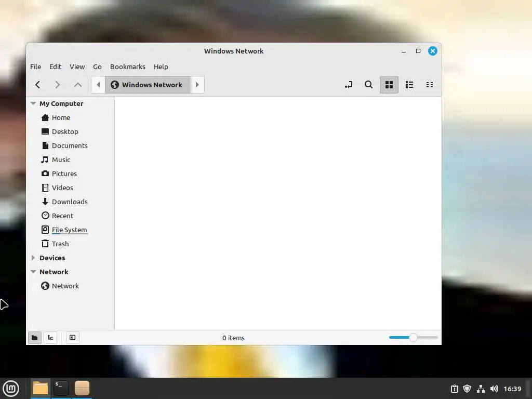The width and height of the screenshot is (532, 399).
Task: Click the 0 items status text
Action: tap(233, 338)
